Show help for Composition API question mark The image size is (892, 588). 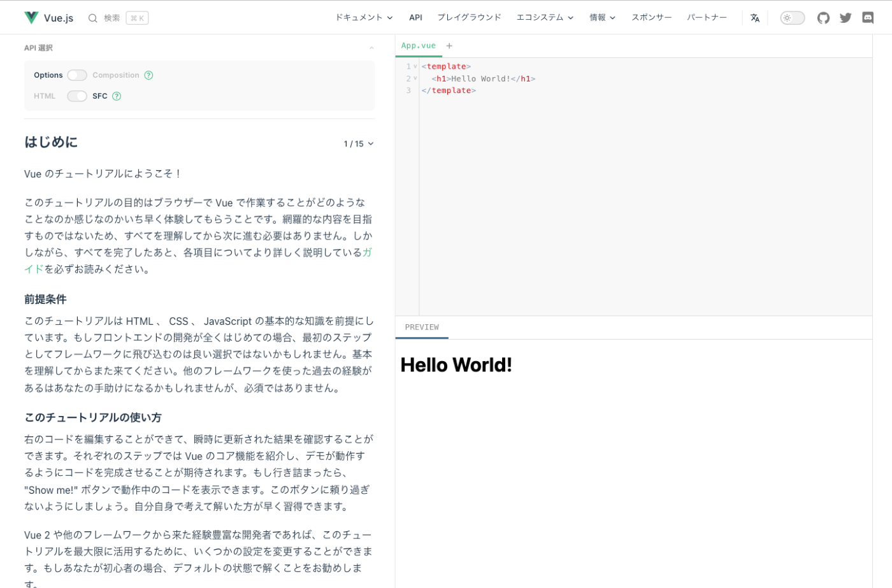pyautogui.click(x=148, y=75)
